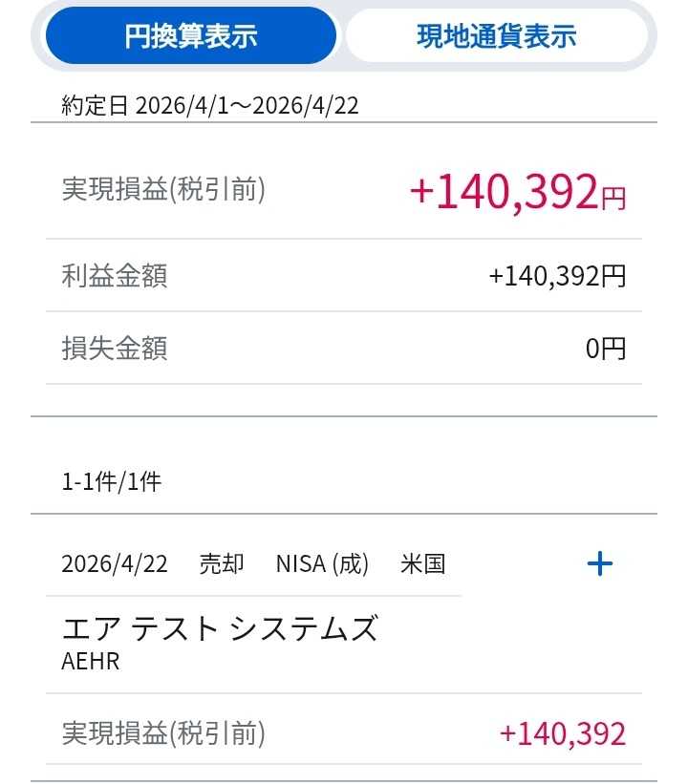The height and width of the screenshot is (784, 688).
Task: Click the AEHR ticker symbol
Action: (x=91, y=661)
